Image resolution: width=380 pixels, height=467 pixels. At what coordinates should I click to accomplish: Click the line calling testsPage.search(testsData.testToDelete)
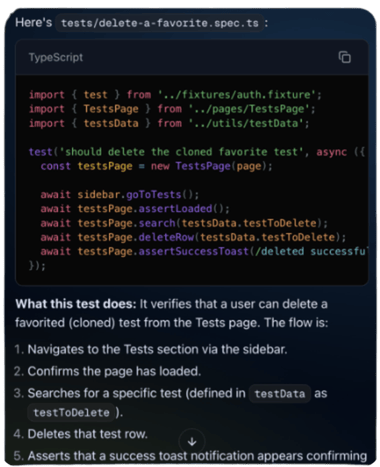tap(184, 223)
